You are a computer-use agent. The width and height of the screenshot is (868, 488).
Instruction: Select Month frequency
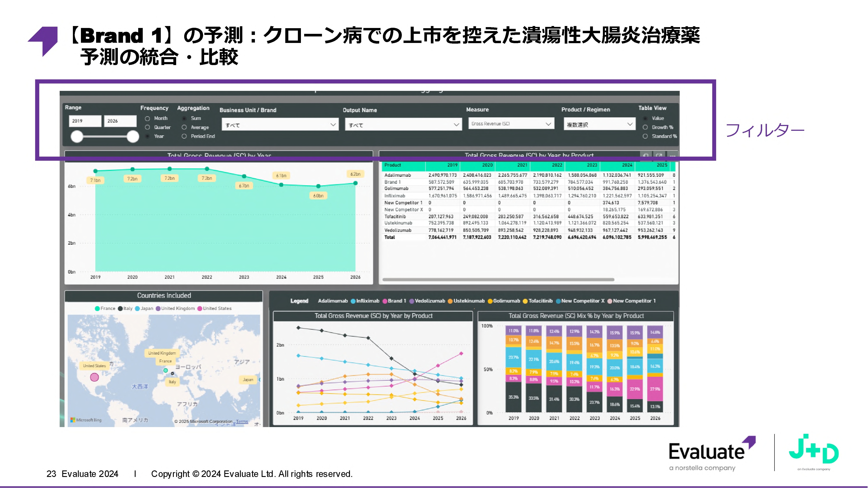coord(147,118)
